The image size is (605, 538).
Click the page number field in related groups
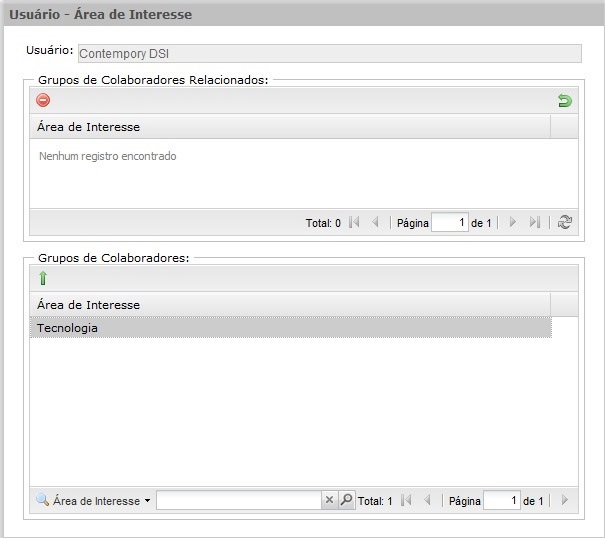pyautogui.click(x=450, y=223)
